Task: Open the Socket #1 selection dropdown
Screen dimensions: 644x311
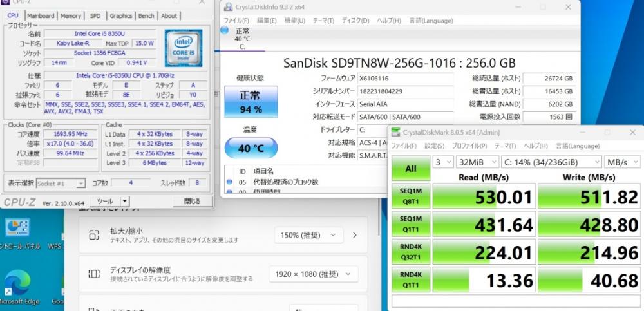Action: click(61, 184)
